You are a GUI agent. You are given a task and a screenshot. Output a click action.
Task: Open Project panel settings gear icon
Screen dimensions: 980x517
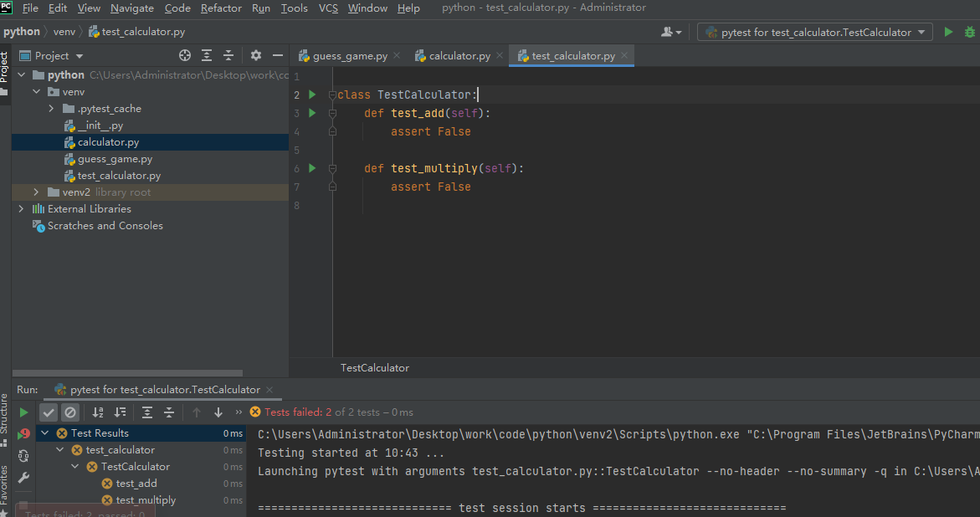[255, 55]
